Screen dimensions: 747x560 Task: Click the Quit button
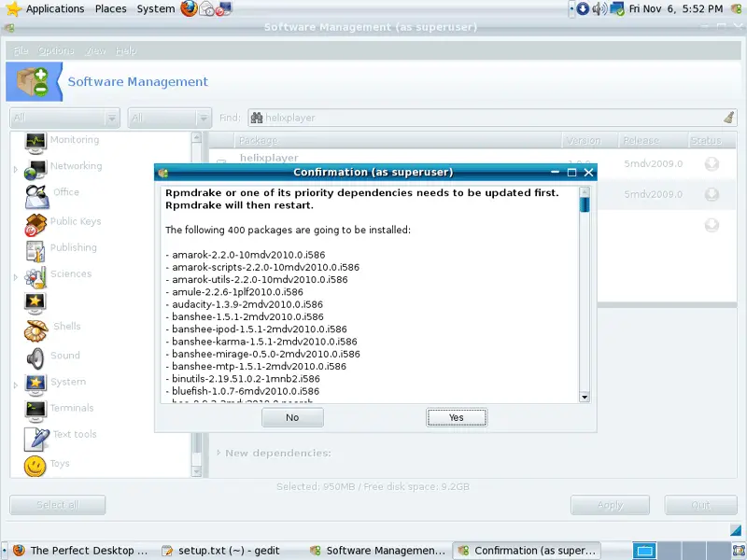click(701, 505)
